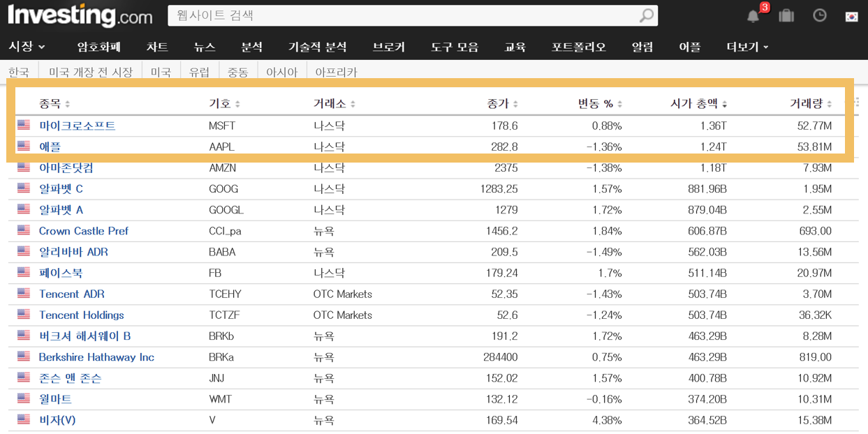This screenshot has width=868, height=434.
Task: Click the US flag beside 알파벳 C
Action: coord(24,188)
